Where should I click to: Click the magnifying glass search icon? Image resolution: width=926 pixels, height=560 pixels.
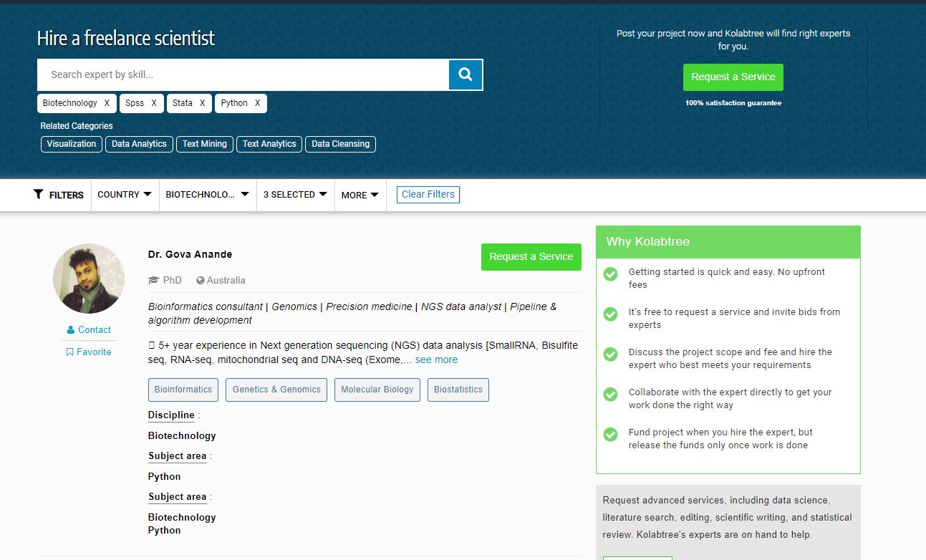[466, 74]
